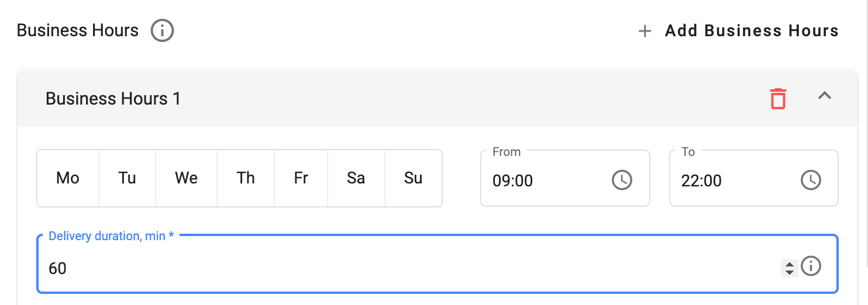Viewport: 868px width, 305px height.
Task: Toggle Wednesday (We) day button
Action: click(x=186, y=178)
